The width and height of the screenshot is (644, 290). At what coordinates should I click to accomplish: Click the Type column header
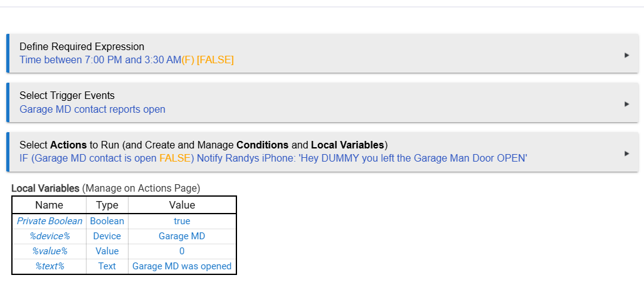coord(107,205)
